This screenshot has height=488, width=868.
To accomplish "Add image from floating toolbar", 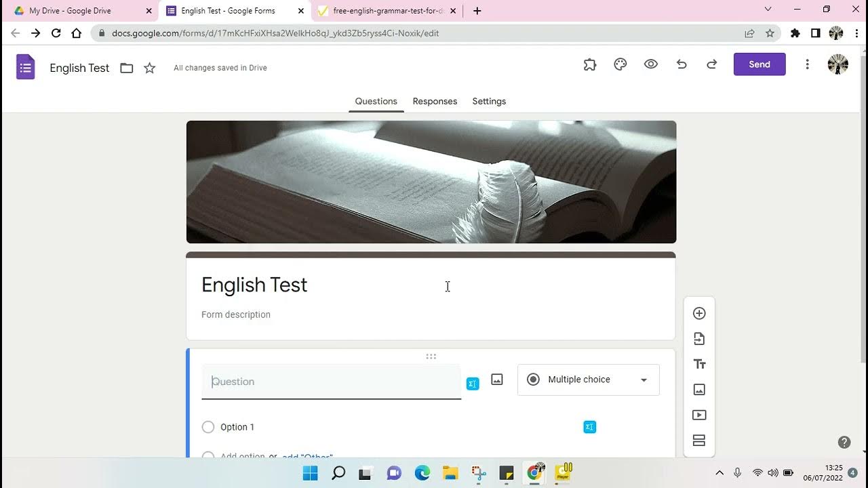I will coord(699,390).
